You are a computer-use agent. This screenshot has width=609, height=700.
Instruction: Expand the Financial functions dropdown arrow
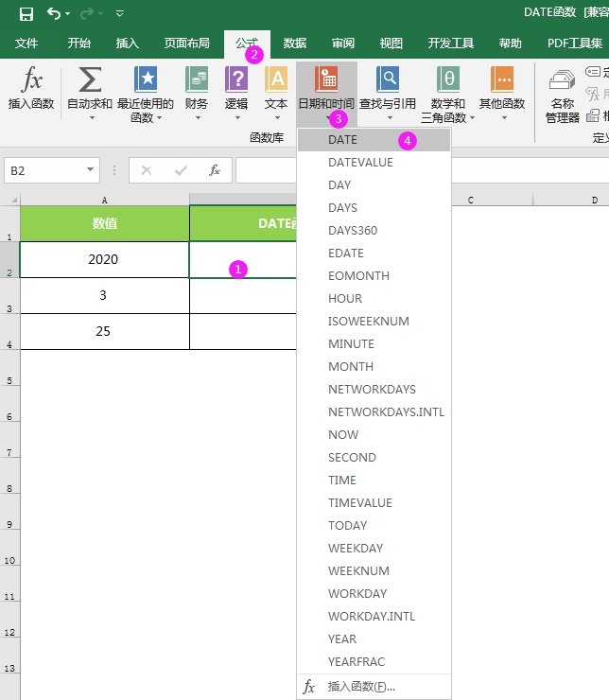tap(198, 118)
